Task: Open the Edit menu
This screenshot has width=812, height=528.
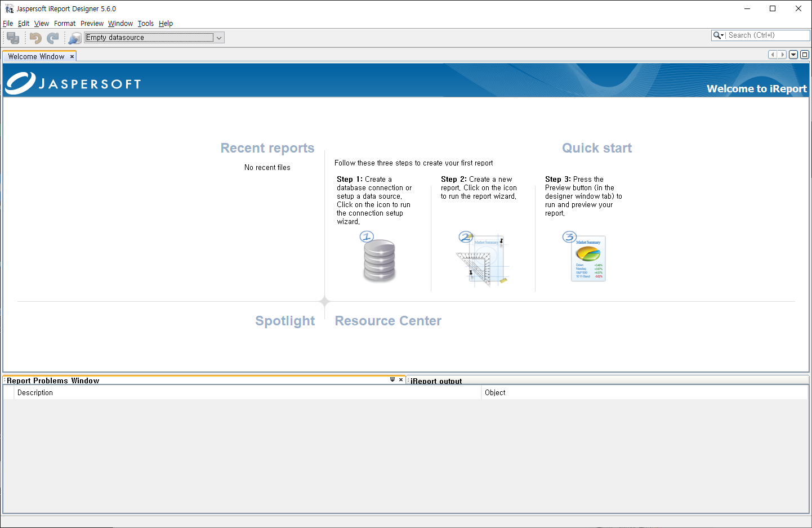Action: pyautogui.click(x=24, y=24)
